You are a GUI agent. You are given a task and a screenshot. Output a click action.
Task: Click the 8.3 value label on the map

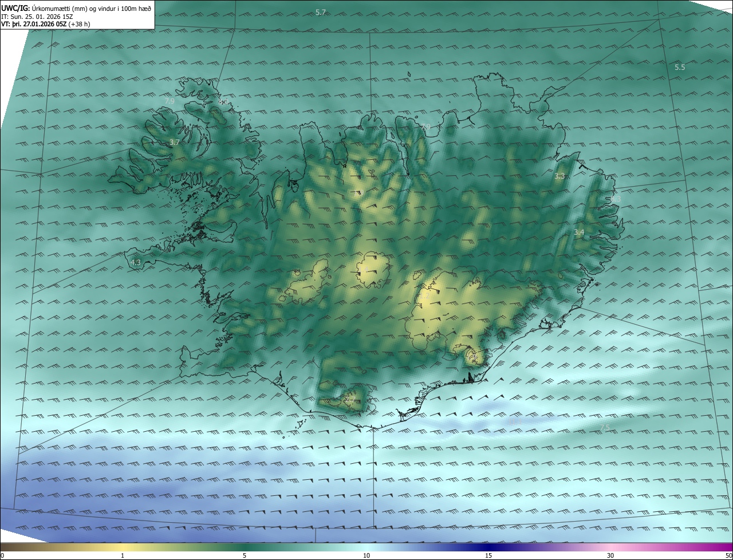click(x=616, y=199)
